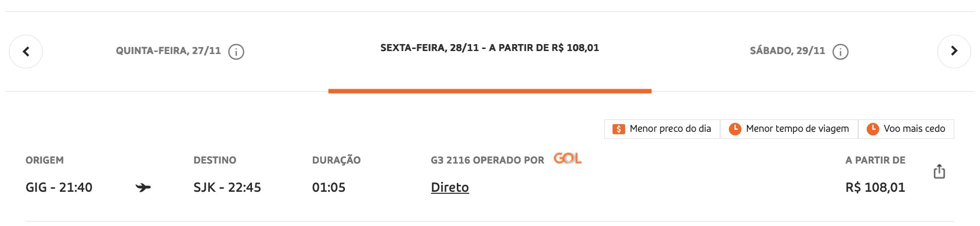980x226 pixels.
Task: Click the 01:05 flight duration
Action: pyautogui.click(x=329, y=187)
